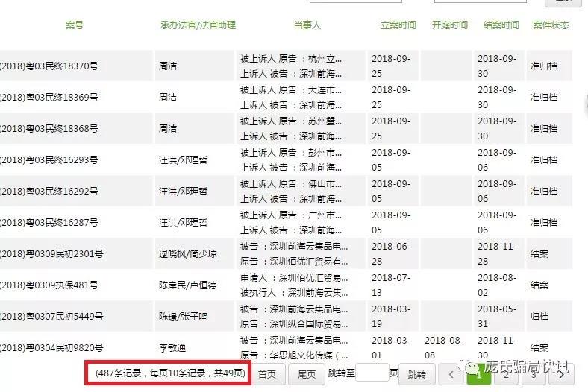588x392 pixels.
Task: Click the 尾页 last page button
Action: point(307,374)
